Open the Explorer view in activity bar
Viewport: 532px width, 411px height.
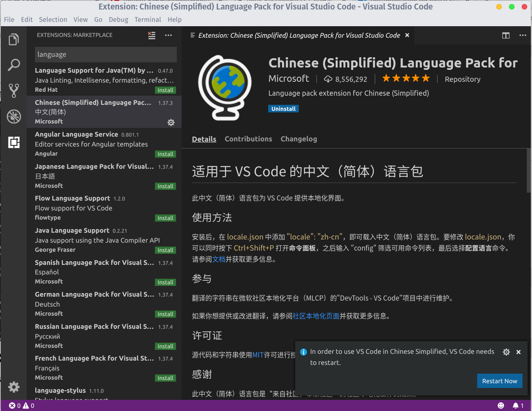(x=14, y=39)
